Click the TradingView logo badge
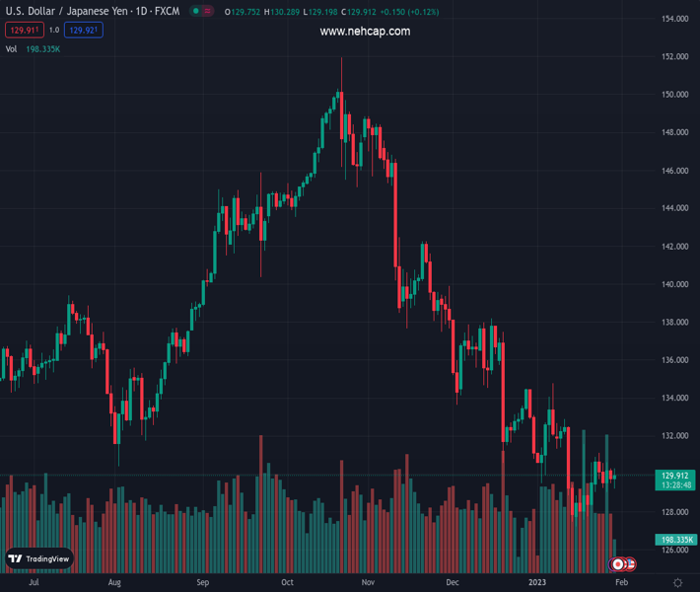700x592 pixels. click(x=39, y=558)
